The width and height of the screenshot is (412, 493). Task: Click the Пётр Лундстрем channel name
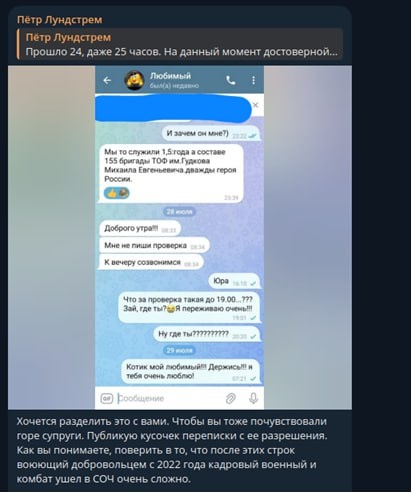[60, 20]
